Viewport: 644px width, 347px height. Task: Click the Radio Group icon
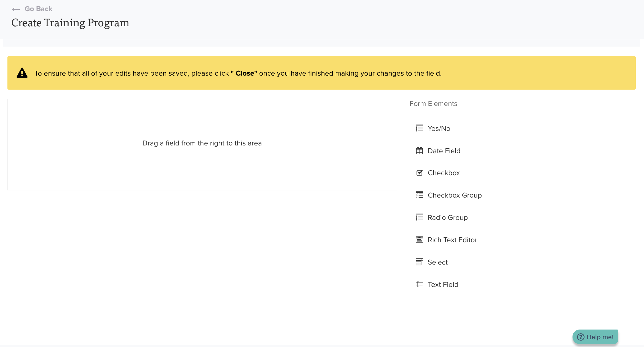[419, 217]
